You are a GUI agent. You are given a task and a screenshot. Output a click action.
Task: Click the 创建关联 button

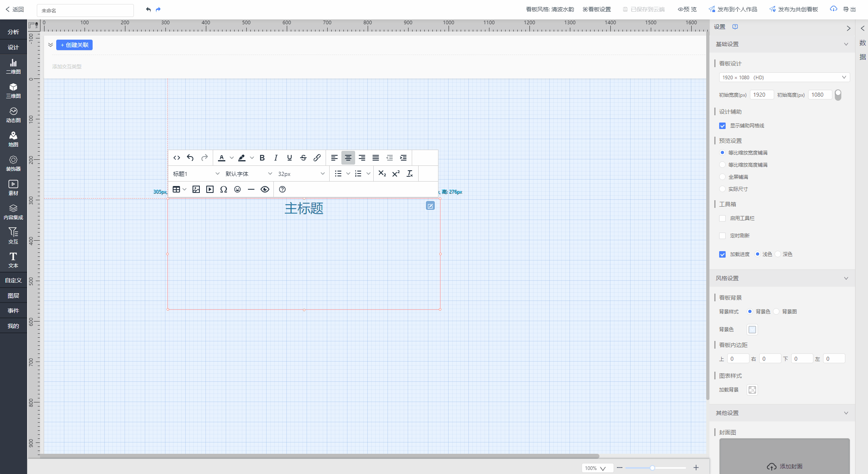[74, 45]
